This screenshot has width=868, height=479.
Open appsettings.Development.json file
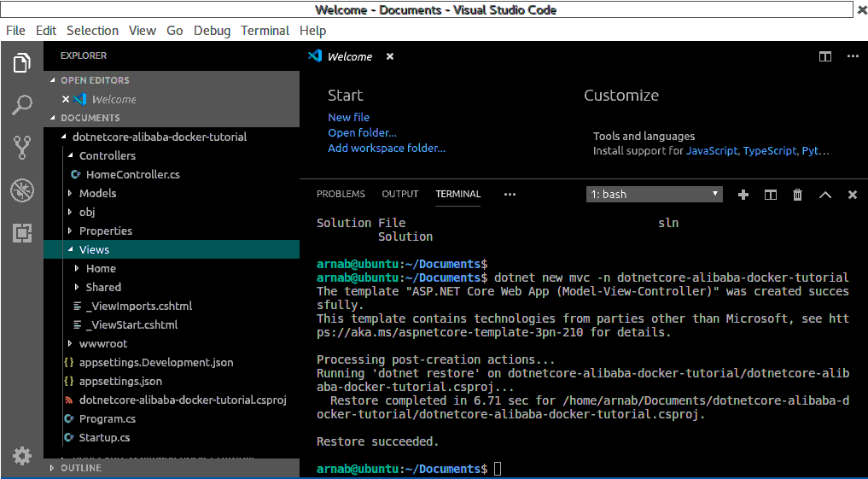pyautogui.click(x=155, y=363)
